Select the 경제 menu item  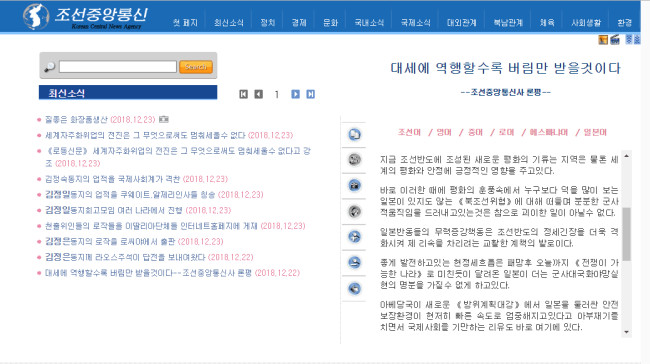tap(299, 23)
